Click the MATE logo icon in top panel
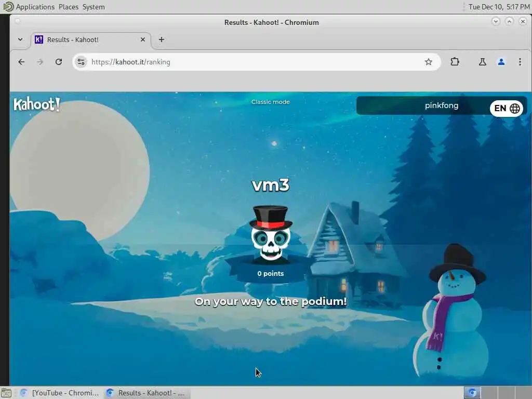The image size is (532, 399). click(7, 6)
